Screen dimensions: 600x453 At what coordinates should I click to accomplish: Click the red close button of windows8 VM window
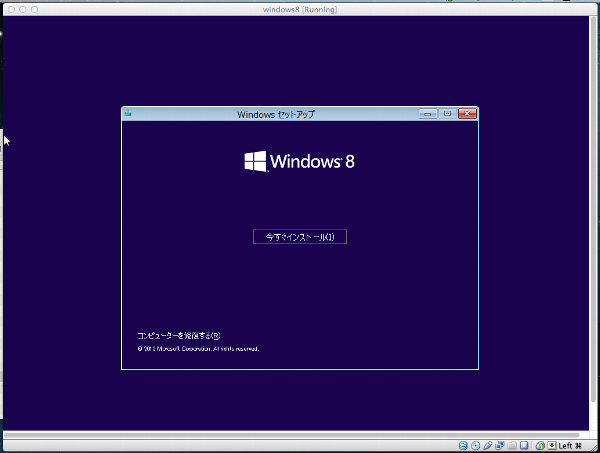click(x=11, y=9)
